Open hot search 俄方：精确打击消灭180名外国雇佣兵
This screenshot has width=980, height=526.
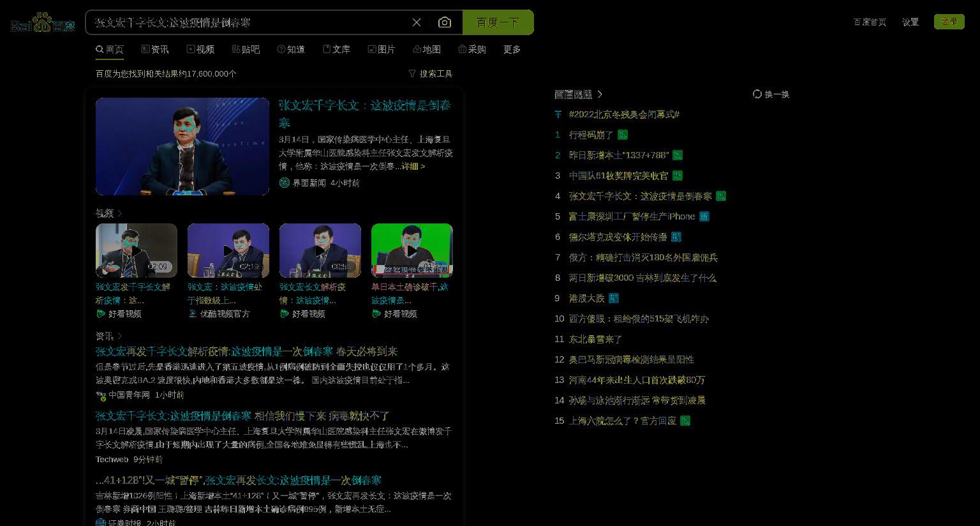643,257
